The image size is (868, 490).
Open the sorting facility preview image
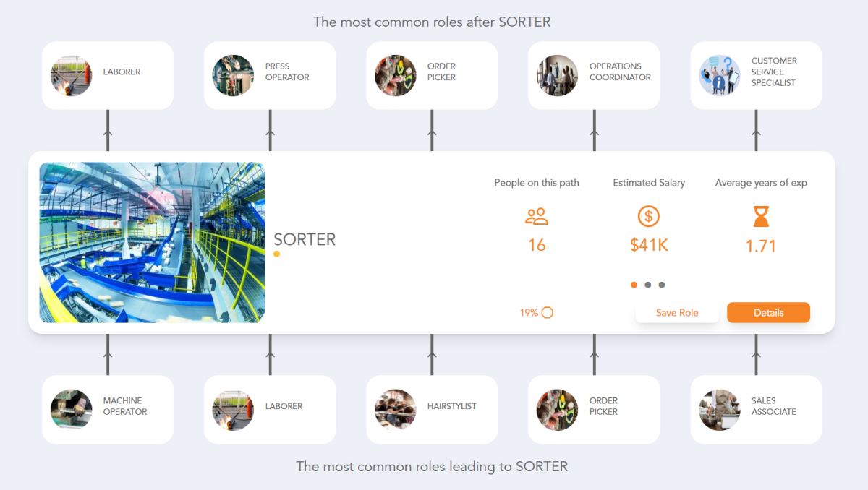[152, 242]
